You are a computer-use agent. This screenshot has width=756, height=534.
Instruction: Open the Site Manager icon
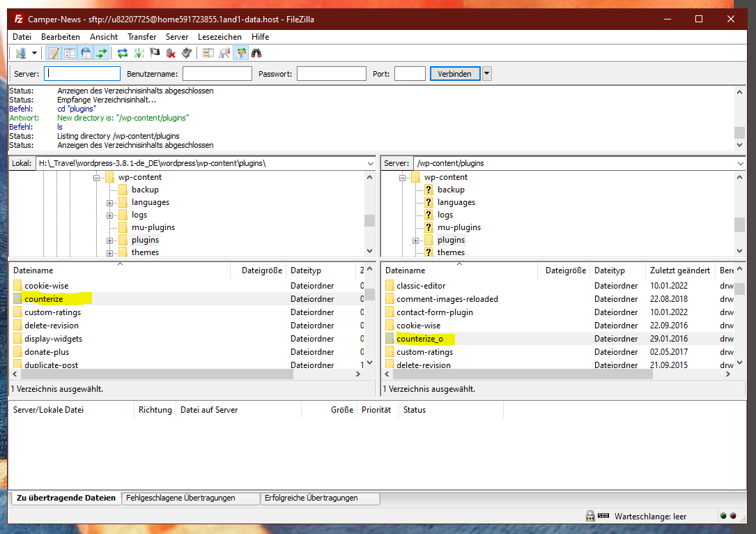(20, 53)
